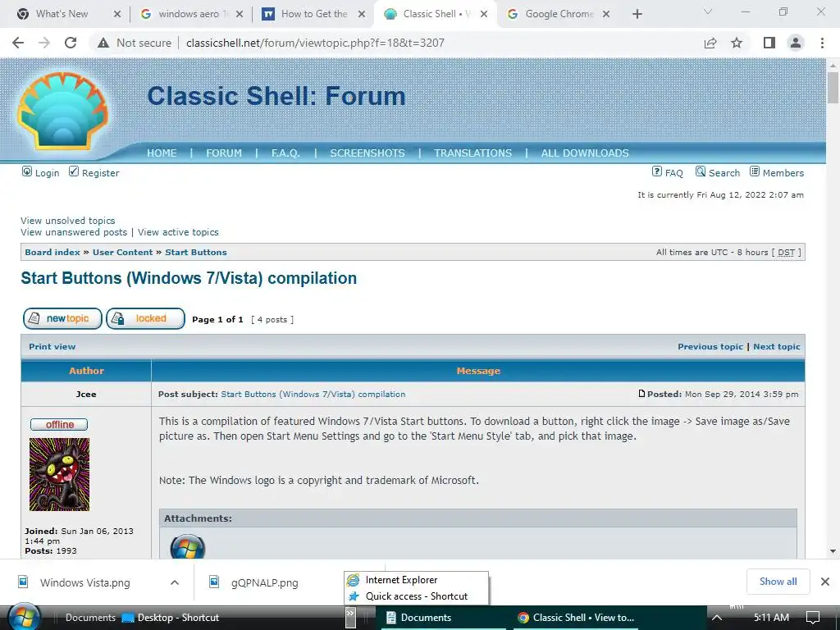Expand the taskbar toolbar overflow chevron
The image size is (840, 630).
point(350,617)
